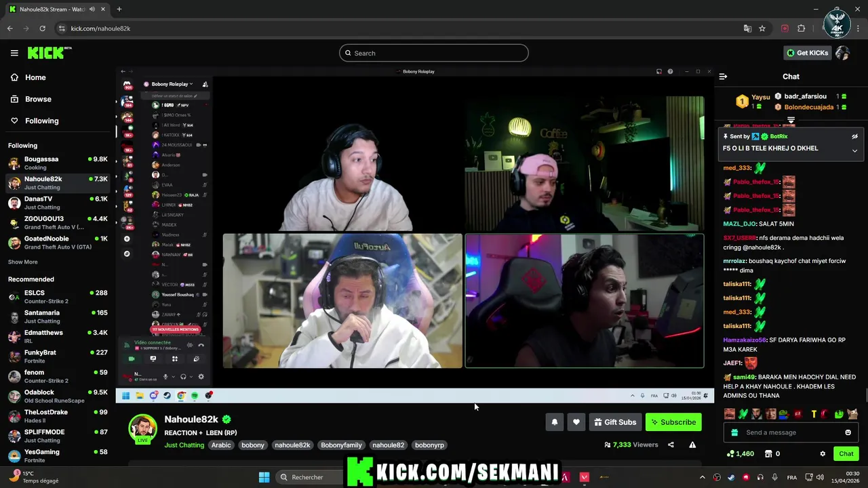Open Steam from the system tray
This screenshot has height=488, width=868.
(x=731, y=477)
